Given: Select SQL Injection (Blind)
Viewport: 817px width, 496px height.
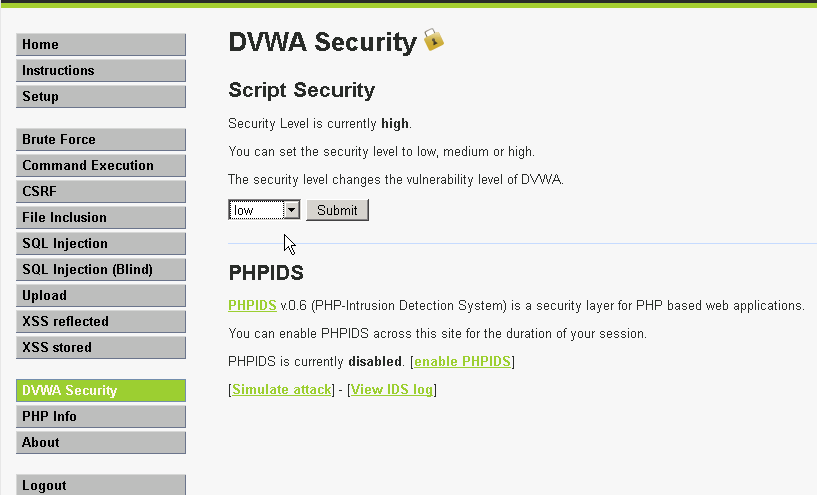Looking at the screenshot, I should (101, 270).
